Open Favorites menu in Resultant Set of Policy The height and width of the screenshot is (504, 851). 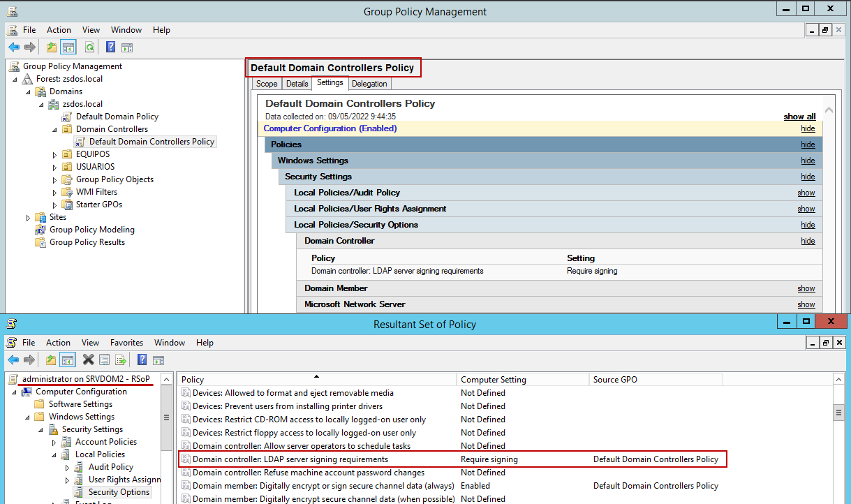(x=126, y=343)
